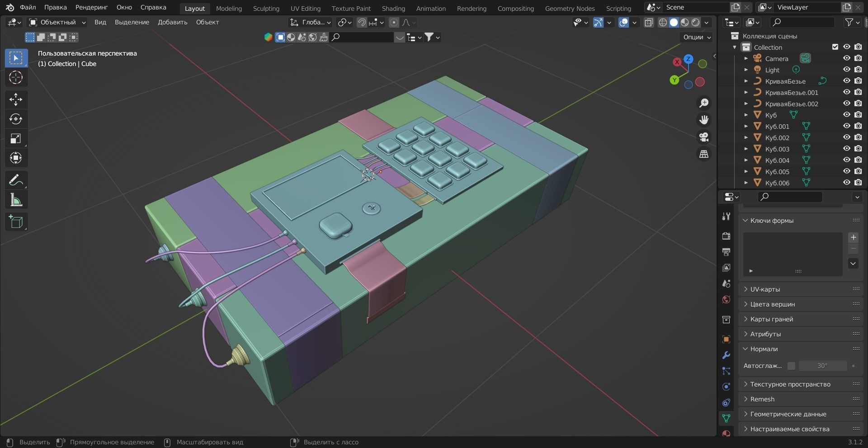Screen dimensions: 868x448
Task: Toggle X-ray display
Action: pyautogui.click(x=649, y=23)
